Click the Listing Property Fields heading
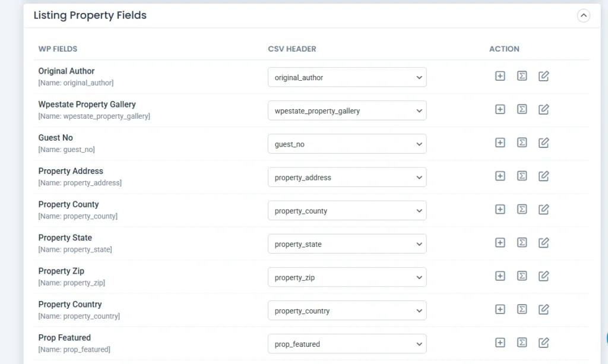Viewport: 608px width, 364px height. [90, 15]
